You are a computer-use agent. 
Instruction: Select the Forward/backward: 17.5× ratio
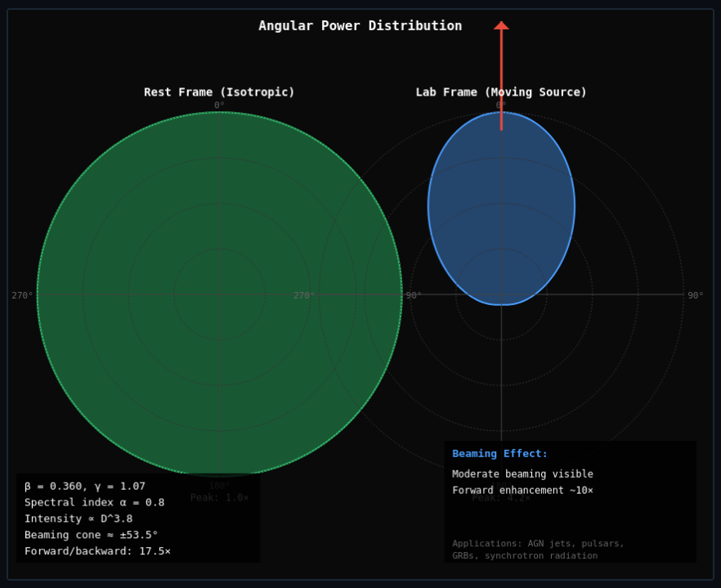pyautogui.click(x=97, y=551)
